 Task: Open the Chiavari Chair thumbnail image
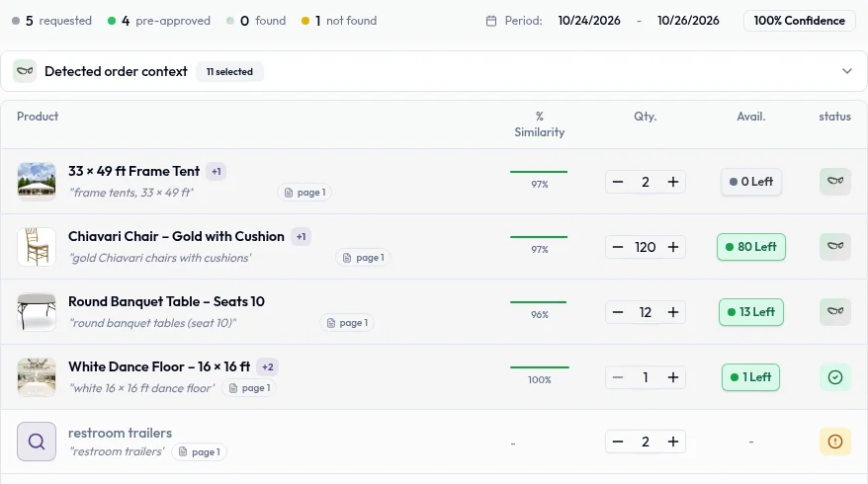pyautogui.click(x=37, y=247)
